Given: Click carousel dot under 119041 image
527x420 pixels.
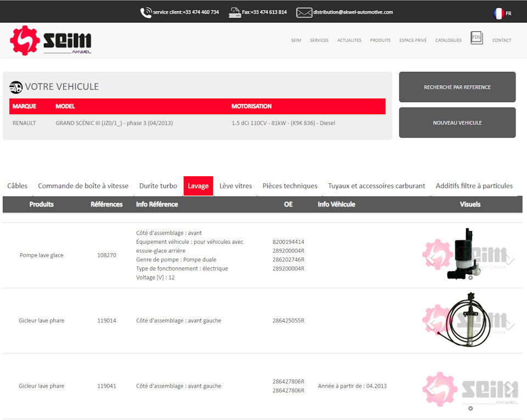Looking at the screenshot, I should [470, 408].
